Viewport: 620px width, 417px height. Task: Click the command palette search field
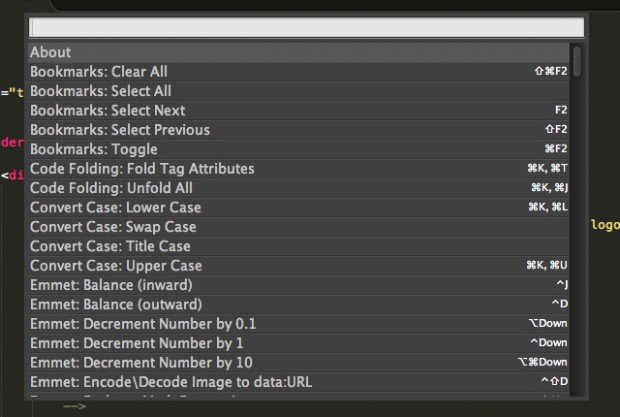point(305,27)
